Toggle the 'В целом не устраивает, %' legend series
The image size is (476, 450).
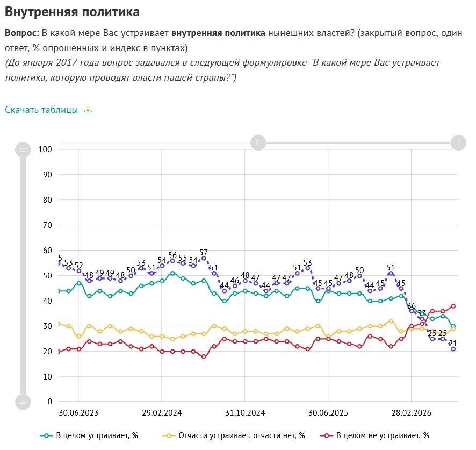click(374, 435)
